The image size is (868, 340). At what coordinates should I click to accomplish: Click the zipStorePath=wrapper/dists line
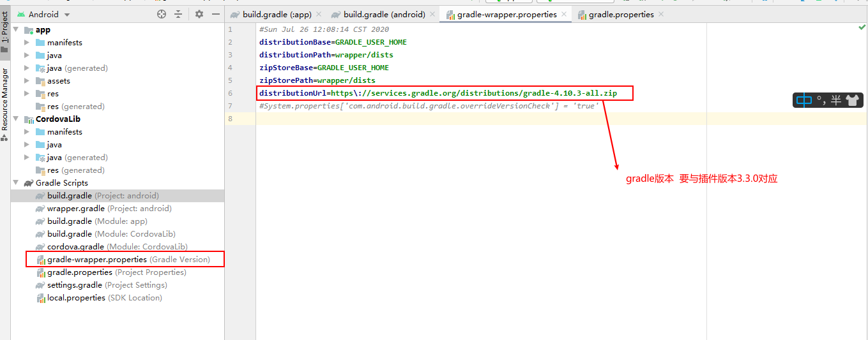[317, 80]
